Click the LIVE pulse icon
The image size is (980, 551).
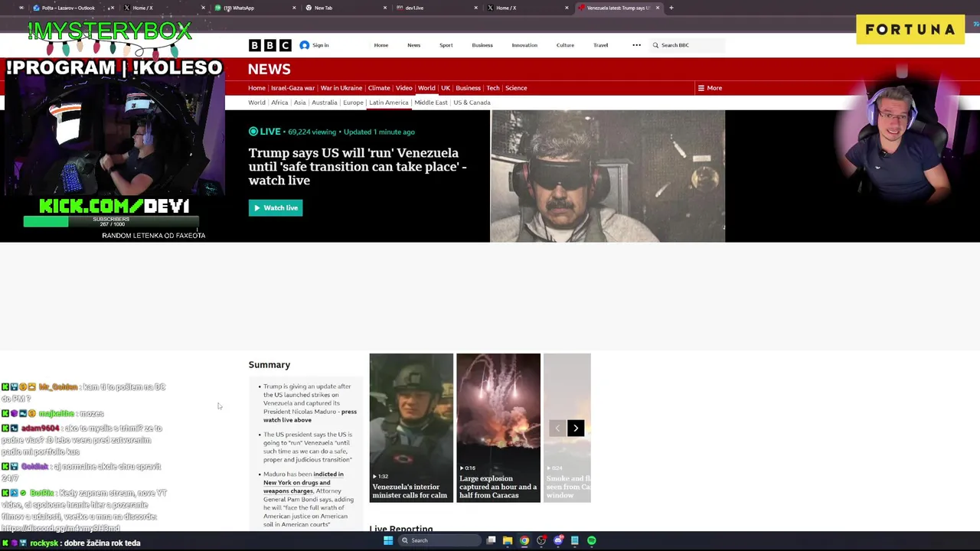[253, 132]
